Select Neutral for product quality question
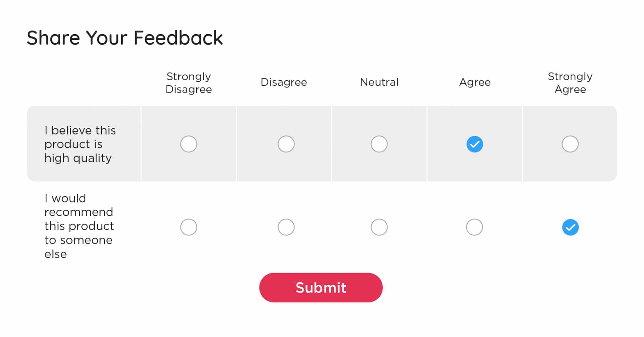Image resolution: width=644 pixels, height=337 pixels. [379, 144]
